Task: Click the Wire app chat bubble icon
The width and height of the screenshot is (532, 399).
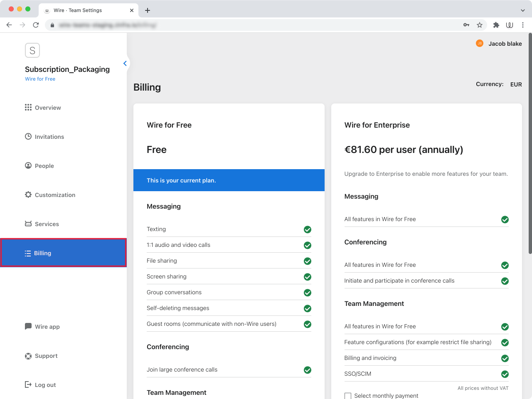Action: 28,326
